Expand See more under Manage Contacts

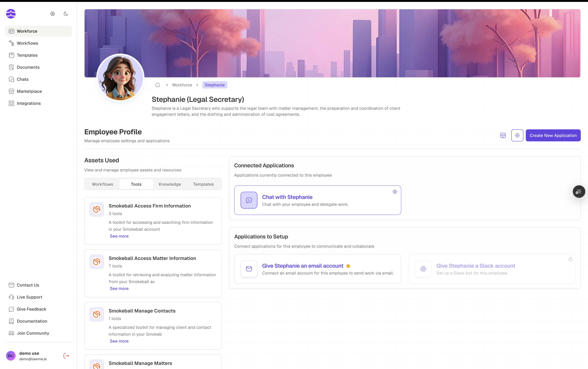119,341
